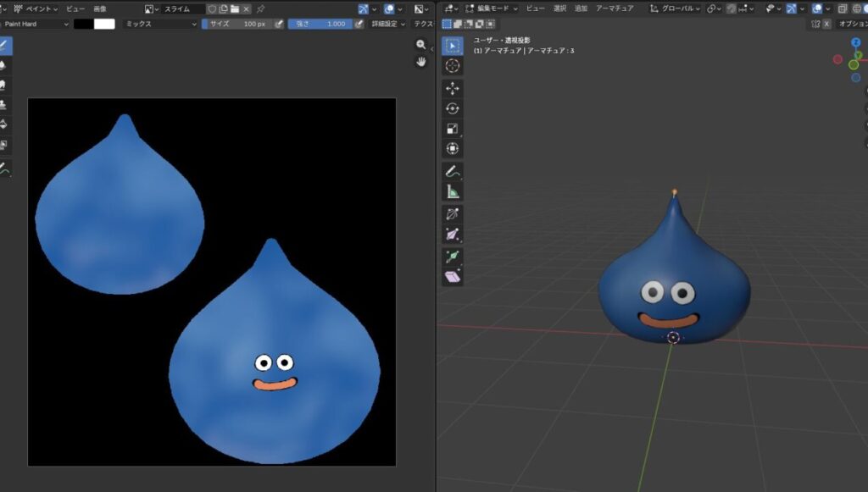This screenshot has height=492, width=868.
Task: Open the アーマチュア menu
Action: [x=615, y=8]
